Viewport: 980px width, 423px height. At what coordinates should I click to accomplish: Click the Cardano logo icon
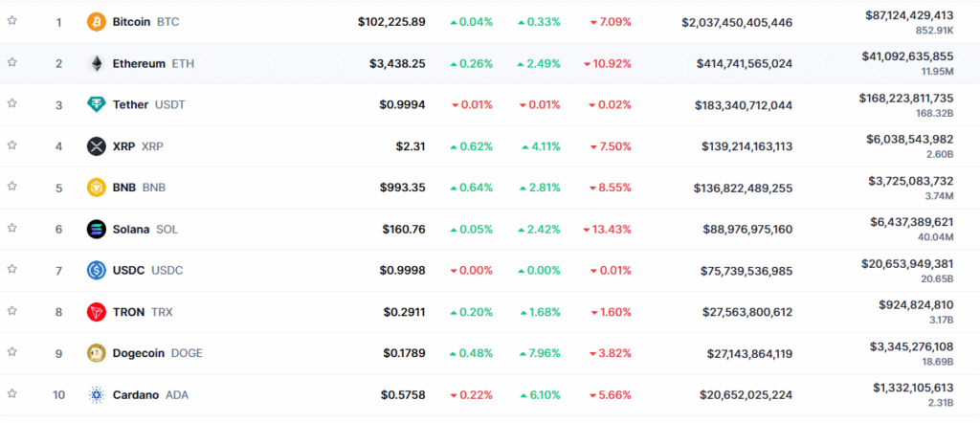[x=97, y=394]
